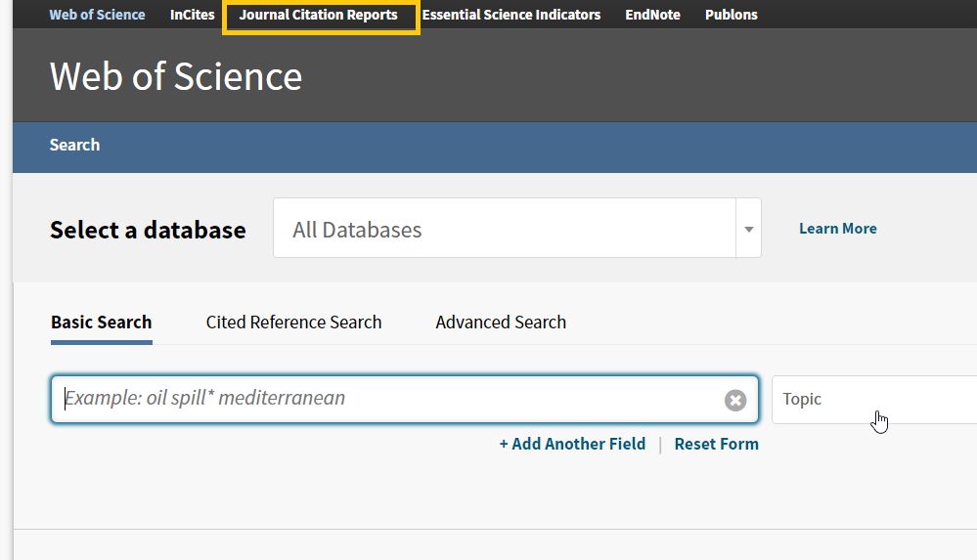Image resolution: width=977 pixels, height=560 pixels.
Task: Select the Basic Search tab
Action: point(102,323)
